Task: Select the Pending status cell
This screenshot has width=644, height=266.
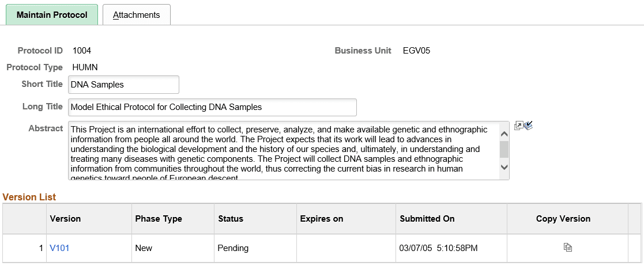Action: point(233,248)
